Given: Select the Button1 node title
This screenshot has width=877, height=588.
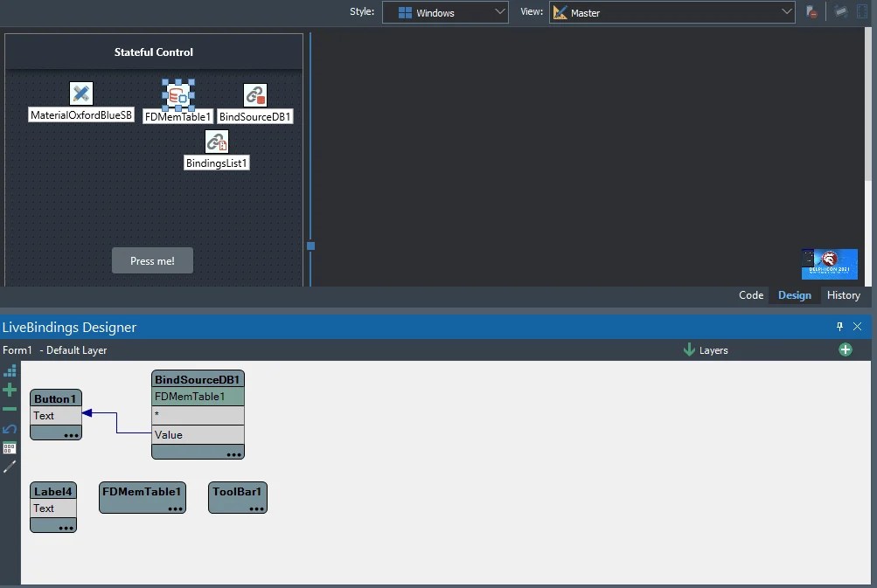Looking at the screenshot, I should (x=55, y=398).
